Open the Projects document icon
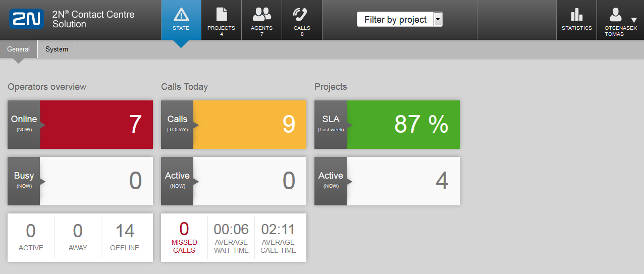The image size is (644, 274). [x=221, y=14]
